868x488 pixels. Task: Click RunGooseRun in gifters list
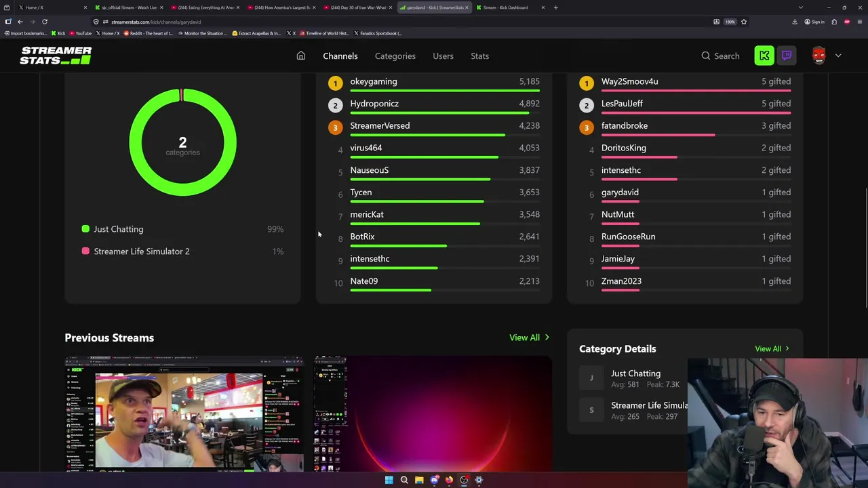(x=629, y=237)
